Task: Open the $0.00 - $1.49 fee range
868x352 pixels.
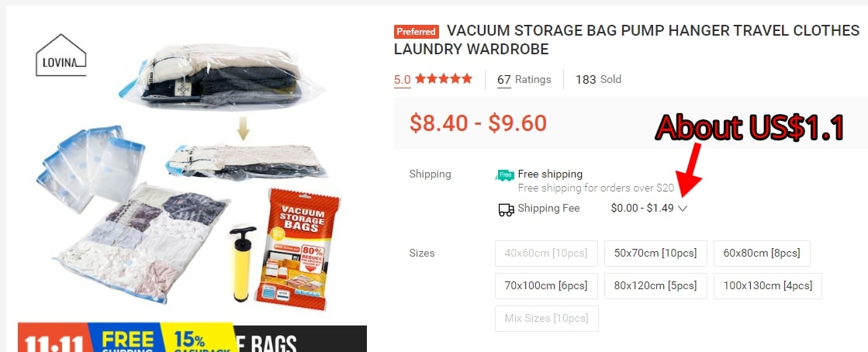Action: [642, 208]
